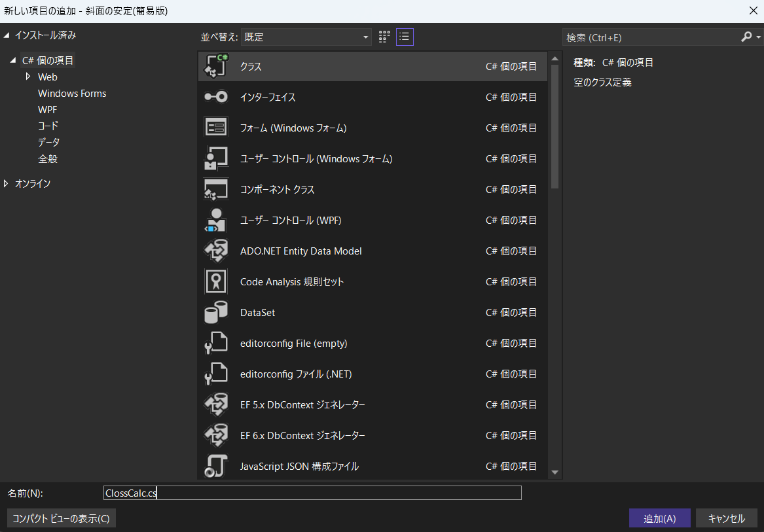This screenshot has width=764, height=532.
Task: Click the template list scroll down arrow
Action: pos(555,472)
